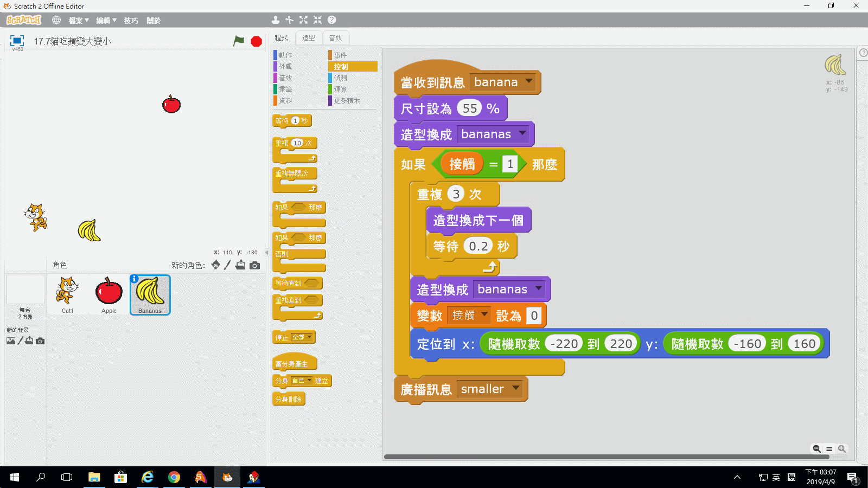Select the 事件 block category
Viewport: 868px width, 488px height.
tap(352, 55)
